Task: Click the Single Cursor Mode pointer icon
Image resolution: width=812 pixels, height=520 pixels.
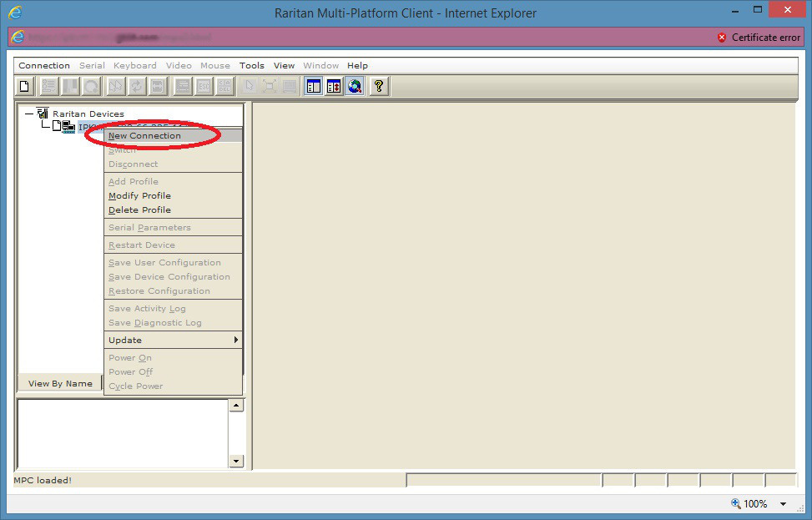Action: [249, 86]
